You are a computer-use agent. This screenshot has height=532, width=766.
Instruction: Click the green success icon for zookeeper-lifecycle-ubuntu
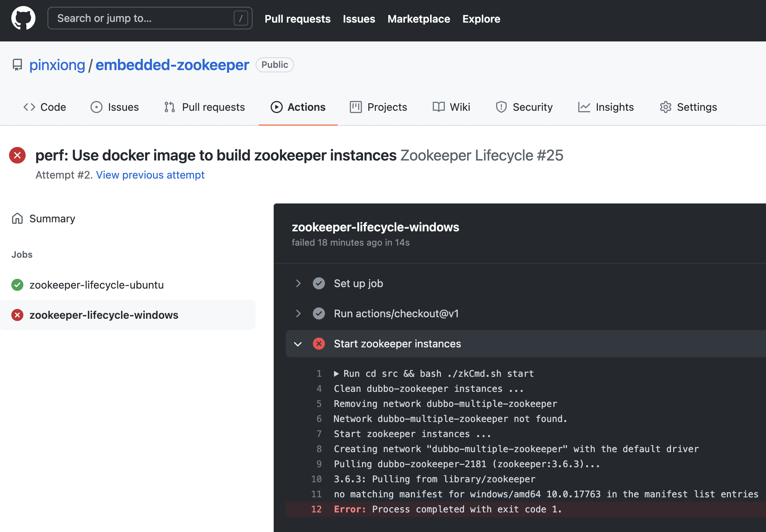[x=17, y=285]
